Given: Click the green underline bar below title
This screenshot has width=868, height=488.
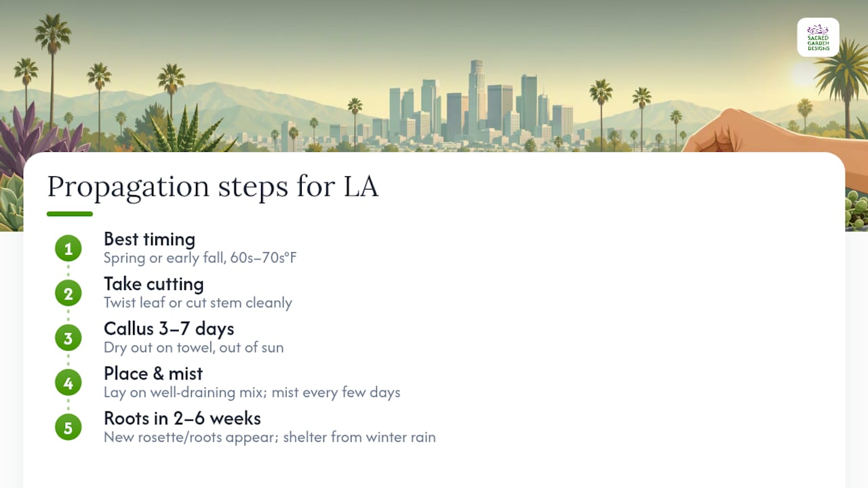Looking at the screenshot, I should click(x=70, y=214).
